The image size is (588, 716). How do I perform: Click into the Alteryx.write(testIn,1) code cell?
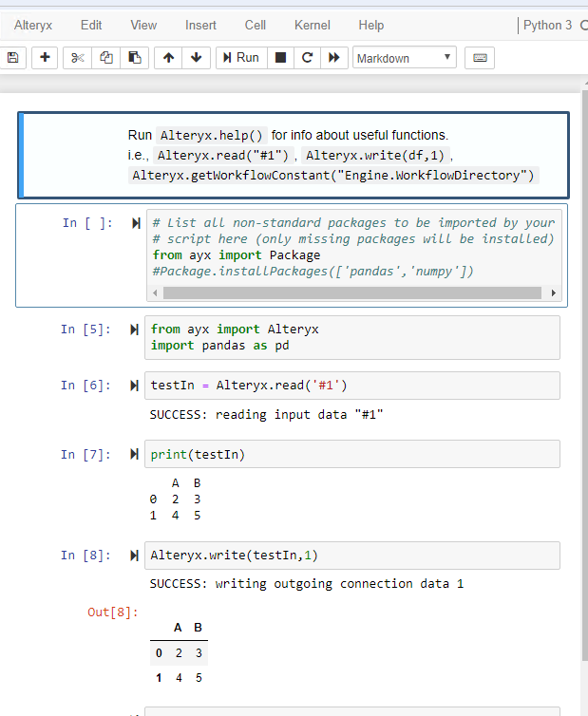click(352, 556)
